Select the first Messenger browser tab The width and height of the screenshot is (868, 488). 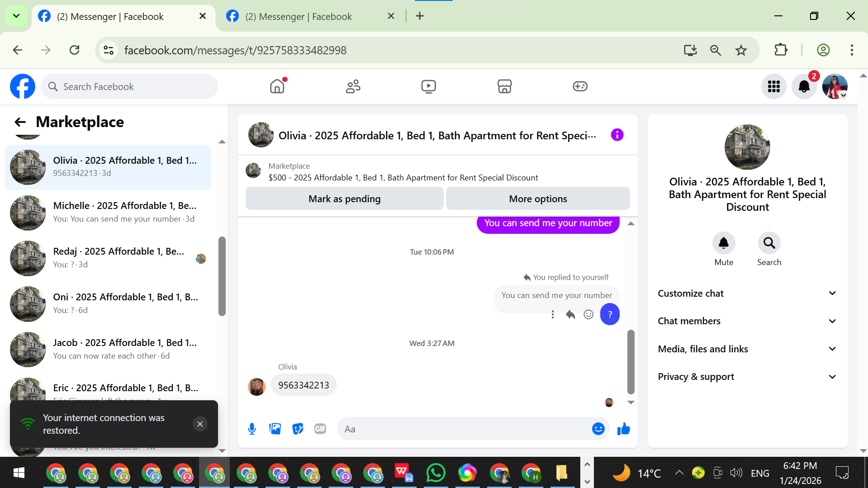[x=123, y=16]
